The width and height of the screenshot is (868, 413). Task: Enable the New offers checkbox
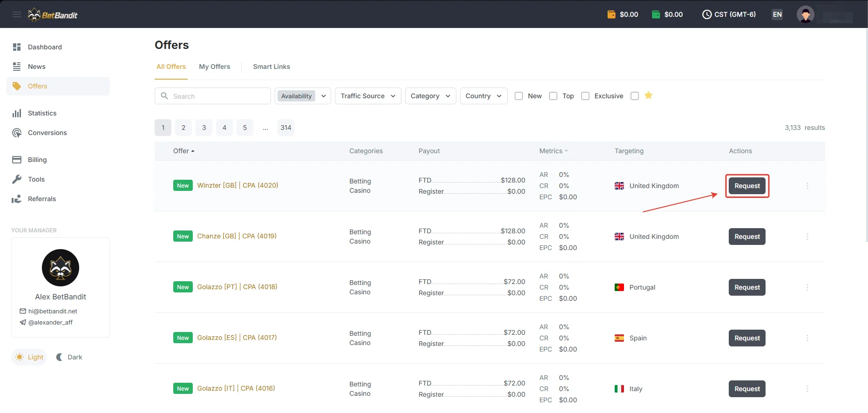[x=519, y=96]
